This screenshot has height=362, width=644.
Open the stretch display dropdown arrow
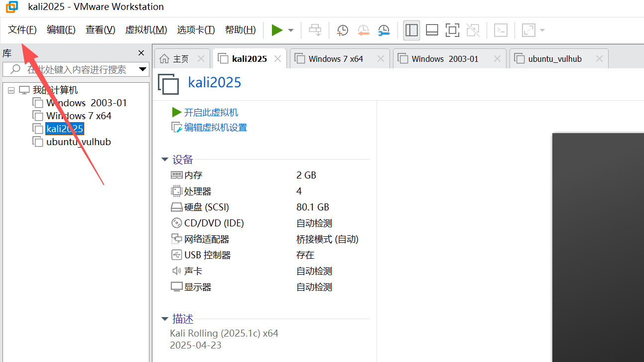click(x=542, y=30)
